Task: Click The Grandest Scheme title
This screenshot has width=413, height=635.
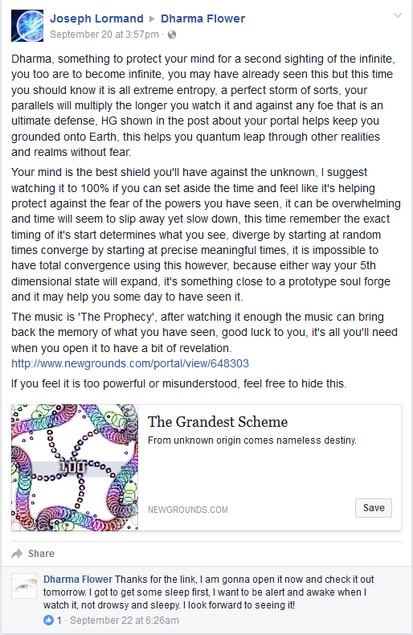Action: pos(218,422)
